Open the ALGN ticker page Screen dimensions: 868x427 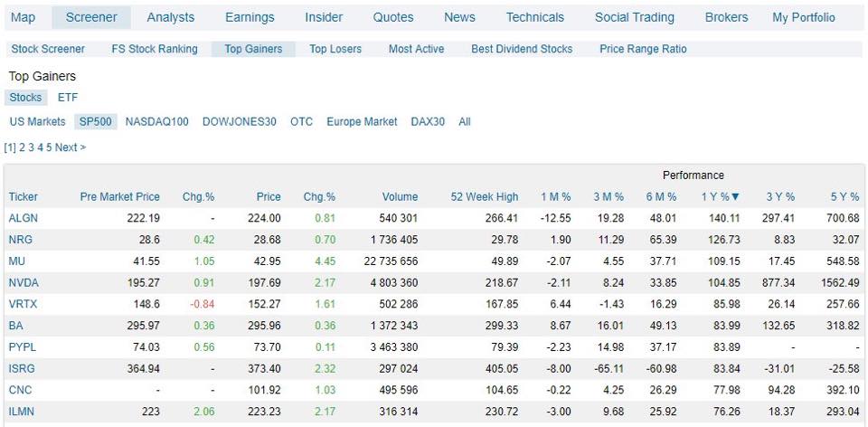[x=24, y=218]
